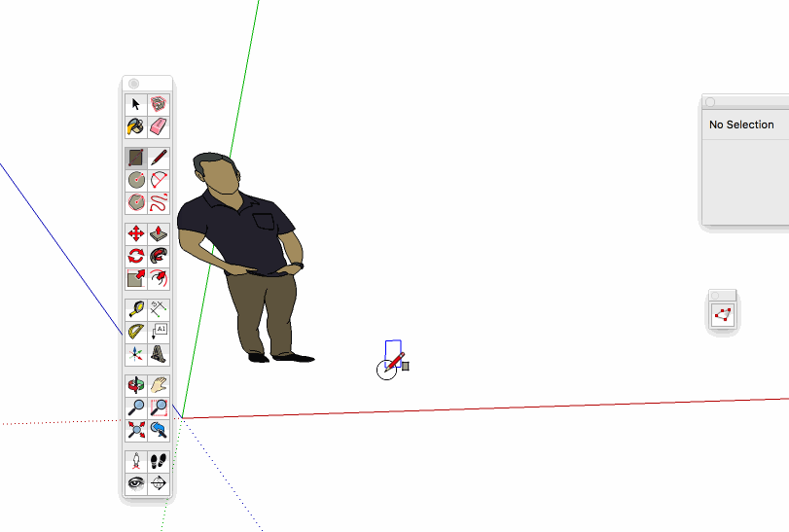Select the Rectangle drawing tool

click(136, 158)
